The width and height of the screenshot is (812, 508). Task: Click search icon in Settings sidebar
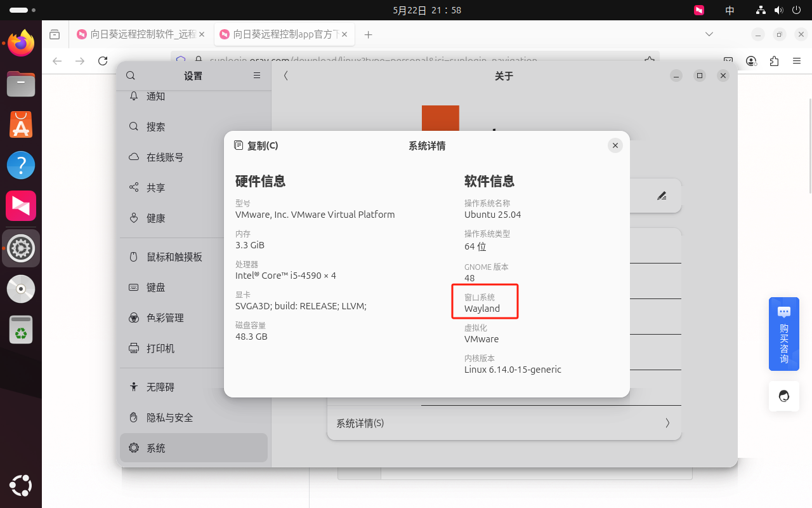(x=131, y=76)
